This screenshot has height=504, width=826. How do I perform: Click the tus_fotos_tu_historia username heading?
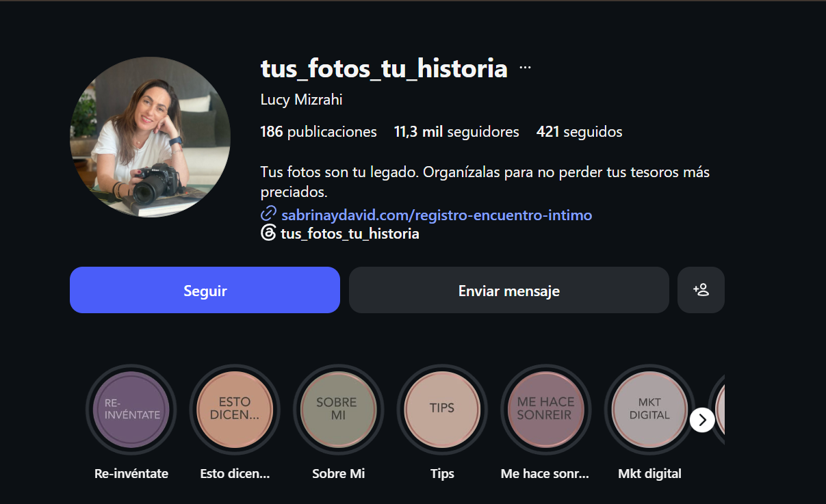384,68
